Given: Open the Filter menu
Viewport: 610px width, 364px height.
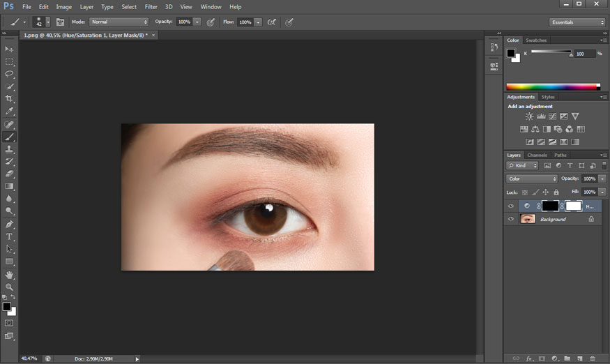Looking at the screenshot, I should click(x=151, y=6).
